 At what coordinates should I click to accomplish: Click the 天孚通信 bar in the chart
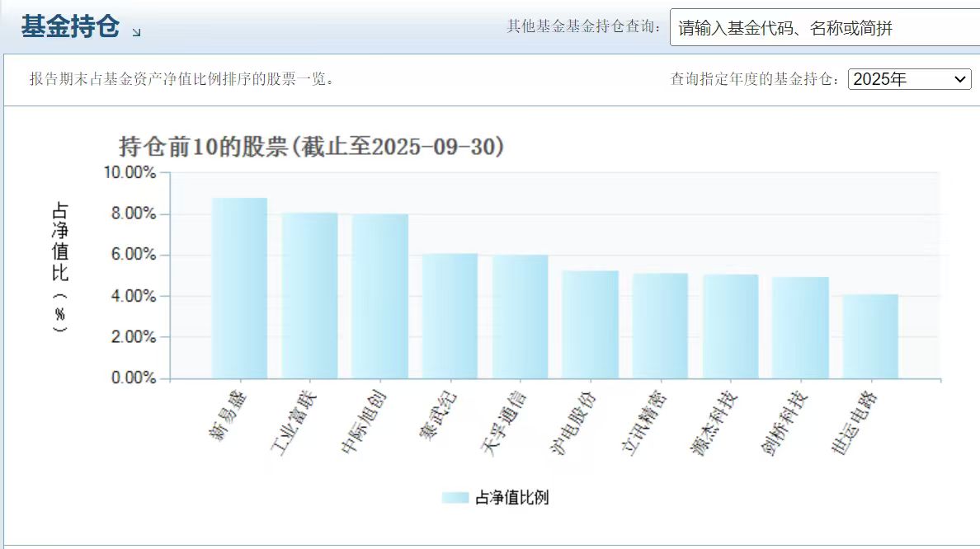[520, 317]
